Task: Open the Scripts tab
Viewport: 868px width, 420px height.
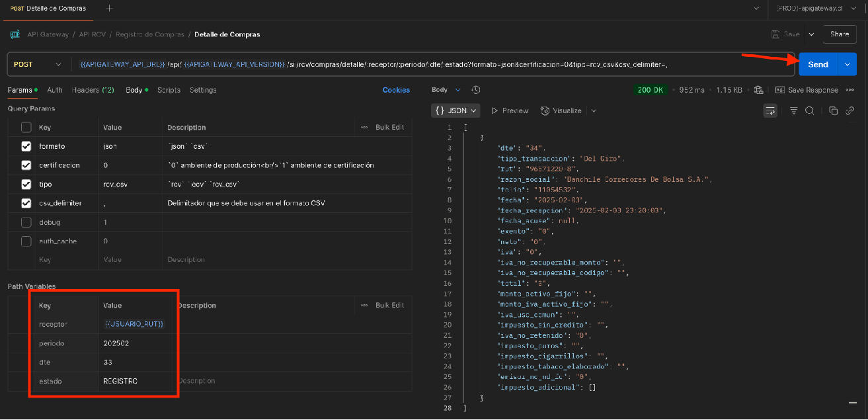Action: 169,90
